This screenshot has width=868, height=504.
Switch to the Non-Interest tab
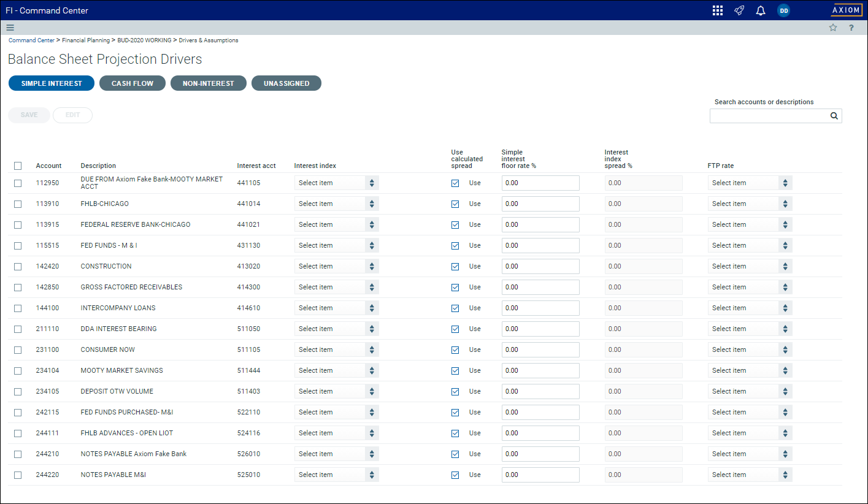(209, 83)
